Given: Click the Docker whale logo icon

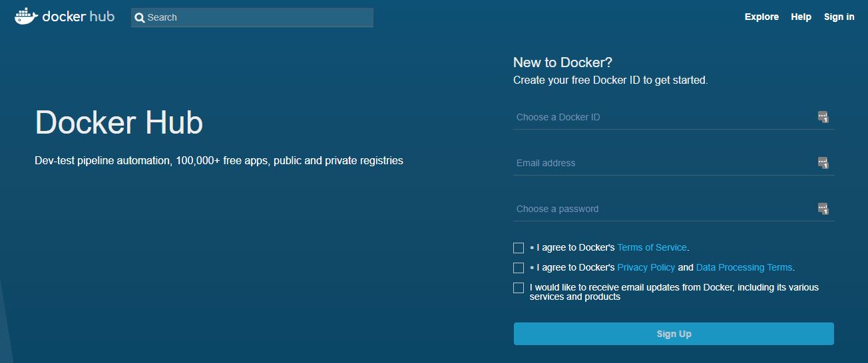Looking at the screenshot, I should click(26, 17).
